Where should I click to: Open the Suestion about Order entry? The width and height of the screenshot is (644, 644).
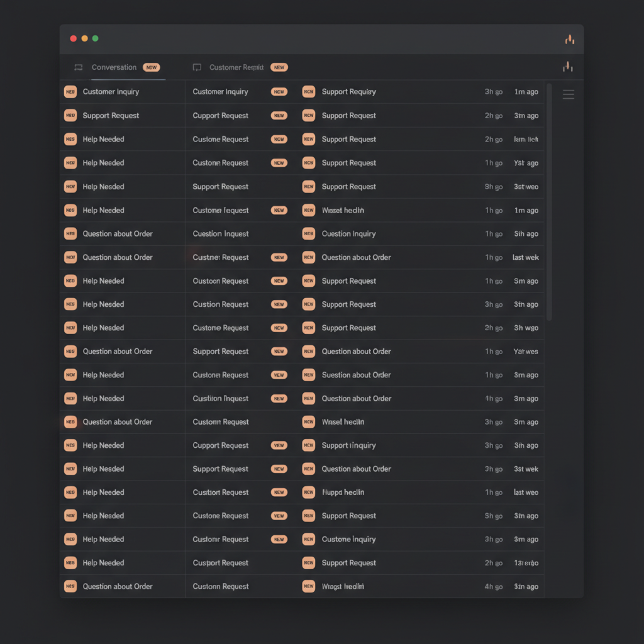coord(356,375)
